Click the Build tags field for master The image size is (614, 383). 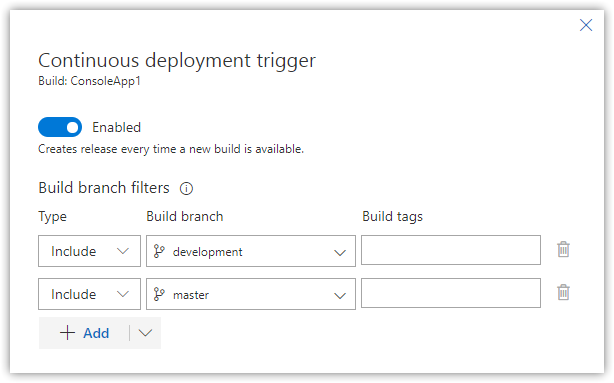(451, 293)
